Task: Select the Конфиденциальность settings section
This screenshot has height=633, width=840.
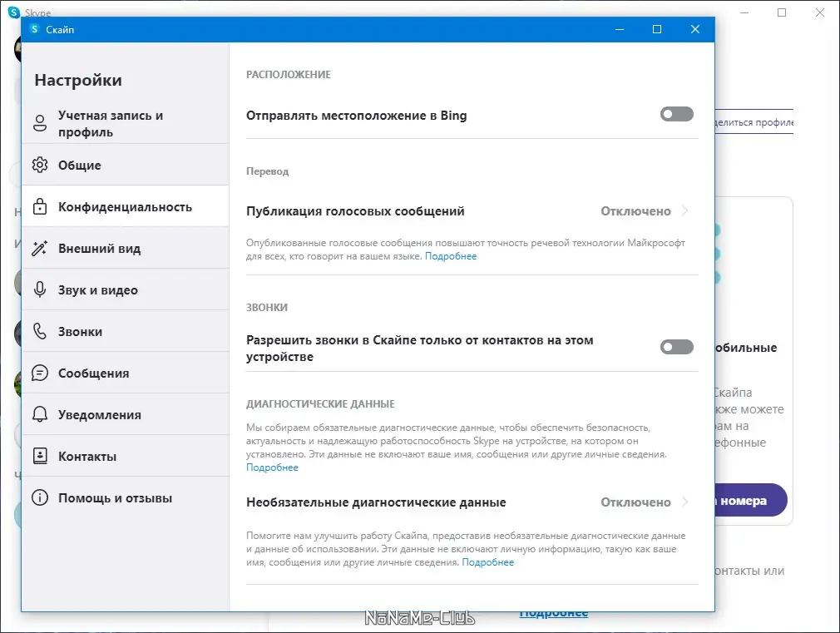Action: click(126, 206)
